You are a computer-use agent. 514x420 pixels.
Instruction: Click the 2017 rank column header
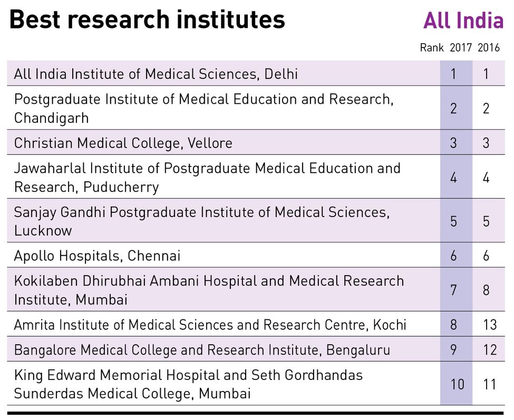[x=461, y=48]
